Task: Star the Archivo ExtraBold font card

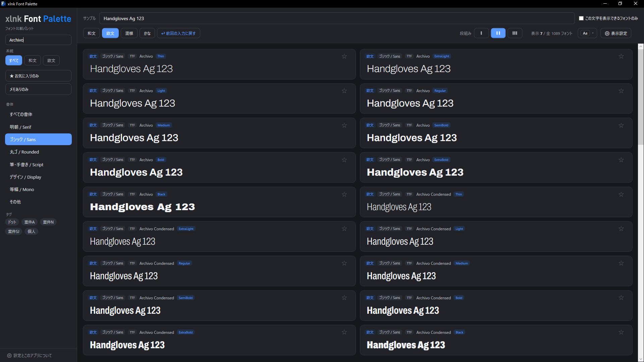Action: (x=621, y=160)
